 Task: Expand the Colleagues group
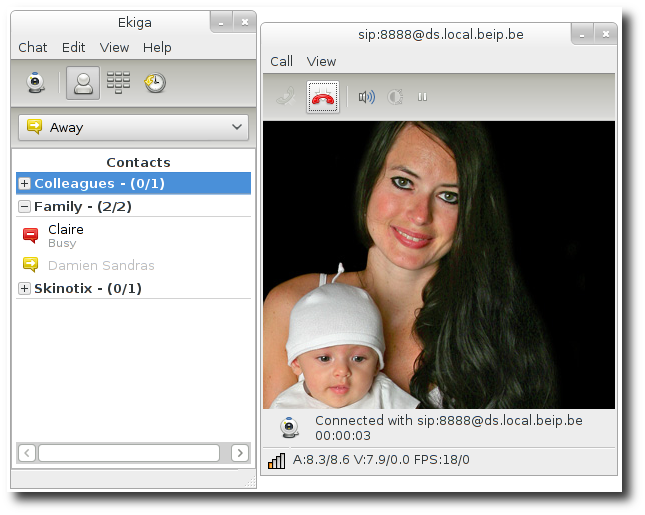(x=25, y=184)
